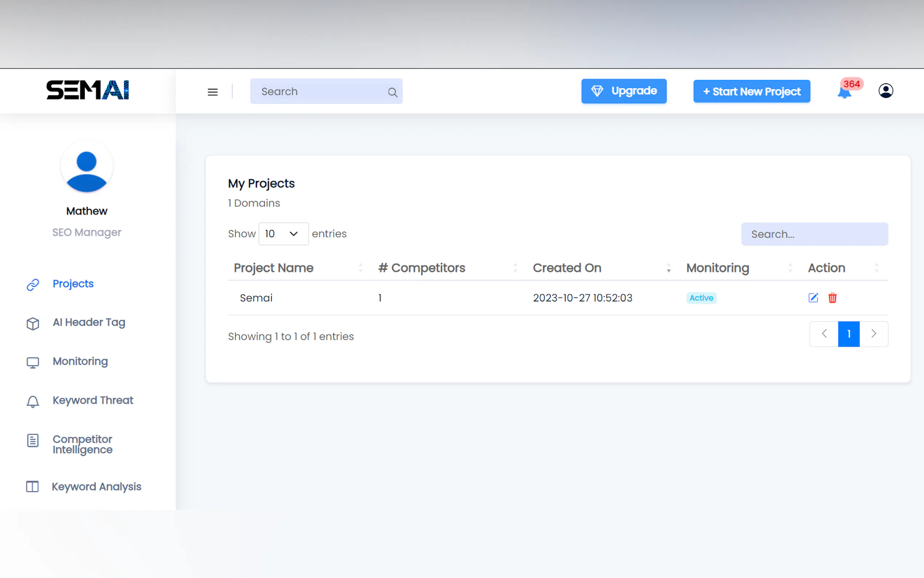Open AI Header Tag menu item

pyautogui.click(x=89, y=322)
